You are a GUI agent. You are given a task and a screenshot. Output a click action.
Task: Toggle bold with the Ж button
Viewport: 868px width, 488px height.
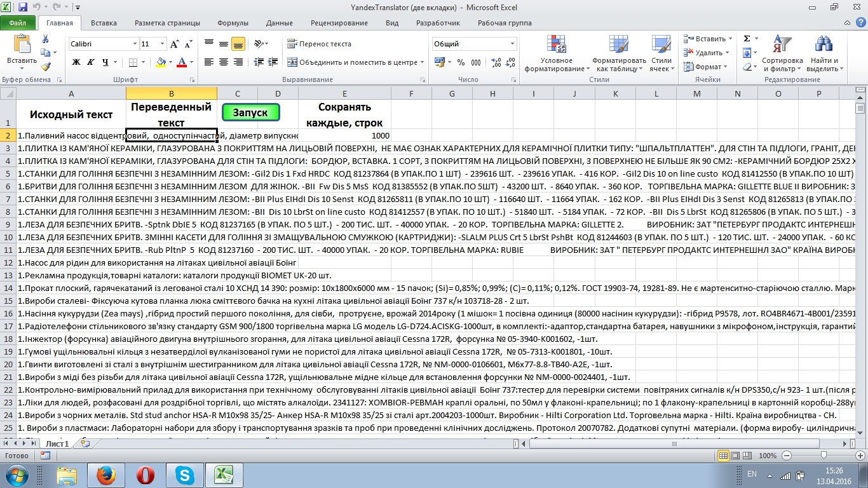click(76, 62)
